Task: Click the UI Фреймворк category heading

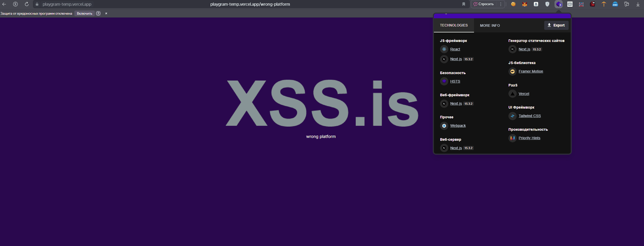Action: click(521, 107)
